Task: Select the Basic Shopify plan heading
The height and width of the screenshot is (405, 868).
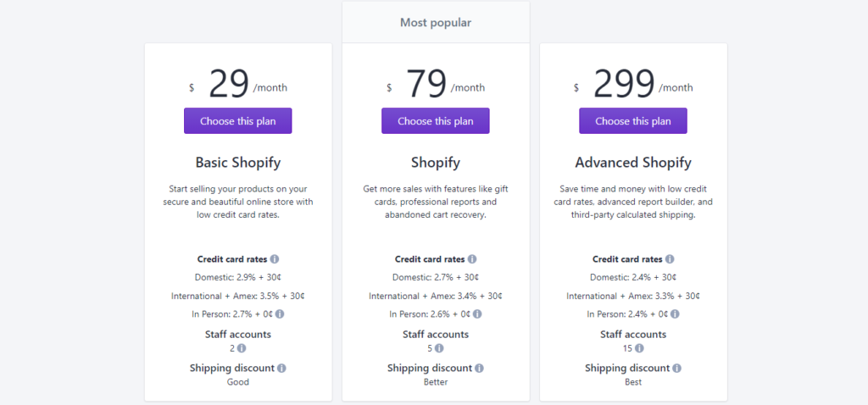Action: (238, 163)
